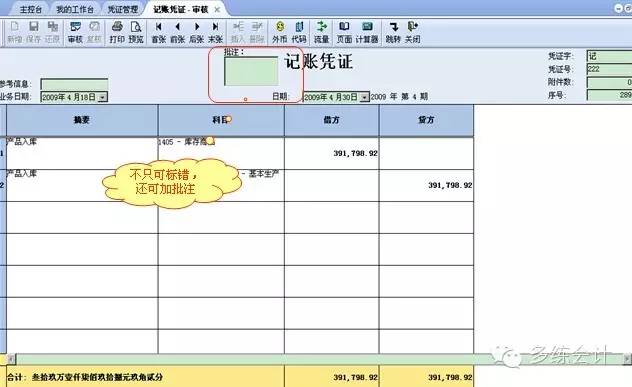Click row 2 credit amount 391,798.92

pyautogui.click(x=450, y=185)
